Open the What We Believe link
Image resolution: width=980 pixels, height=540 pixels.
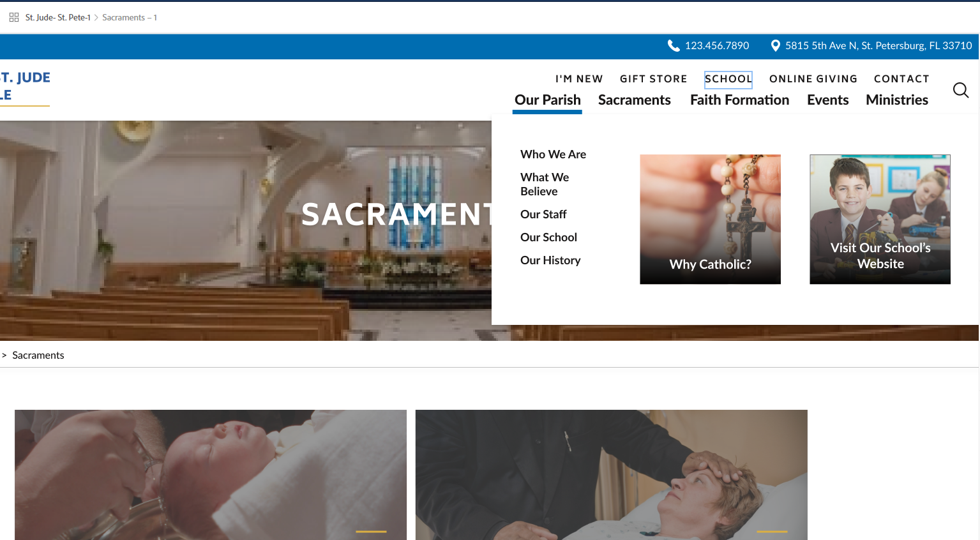(x=545, y=184)
